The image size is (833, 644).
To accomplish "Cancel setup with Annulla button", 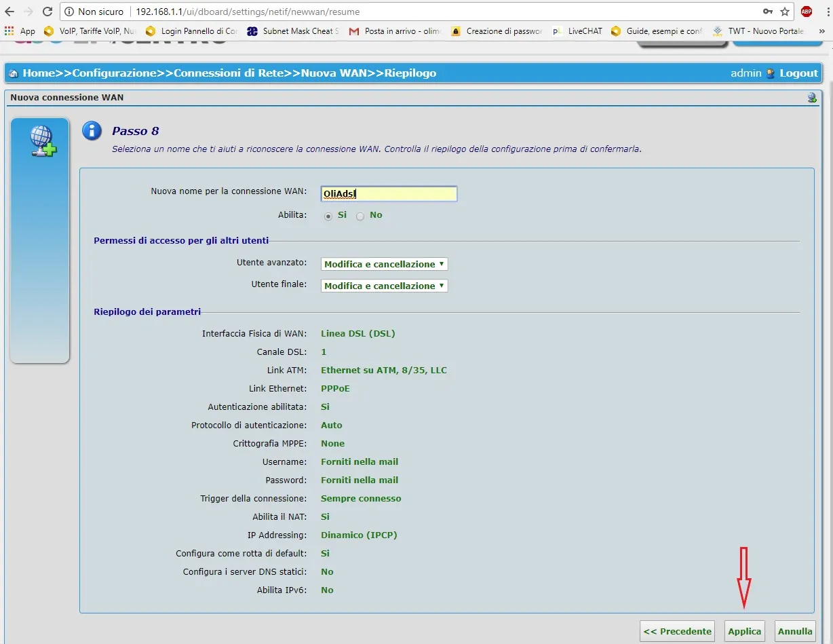I will 795,631.
